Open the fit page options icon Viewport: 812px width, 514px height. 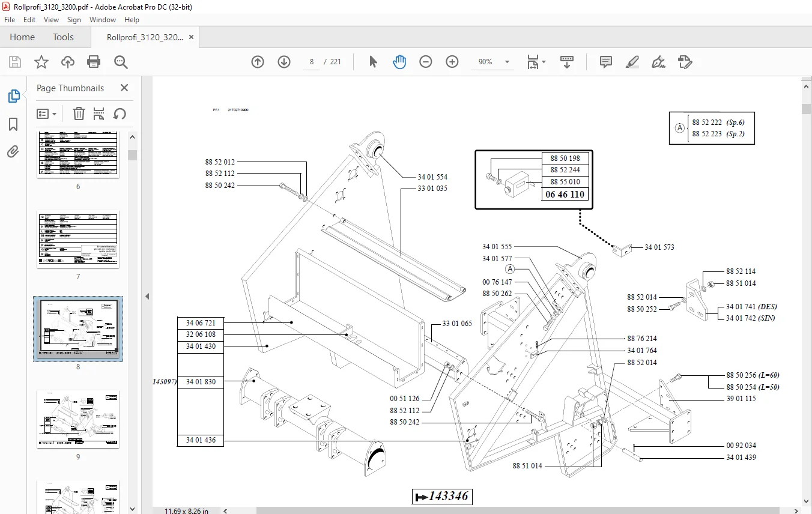point(536,62)
